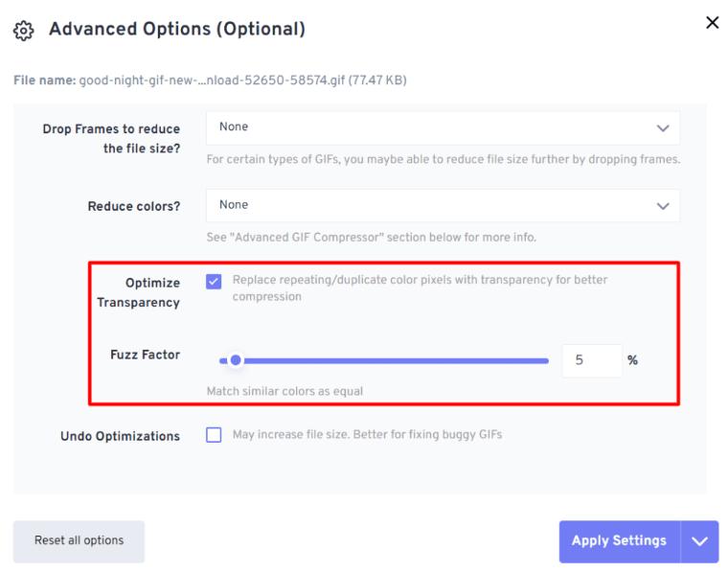Open the Drop Frames dropdown
The width and height of the screenshot is (728, 573).
tap(443, 127)
